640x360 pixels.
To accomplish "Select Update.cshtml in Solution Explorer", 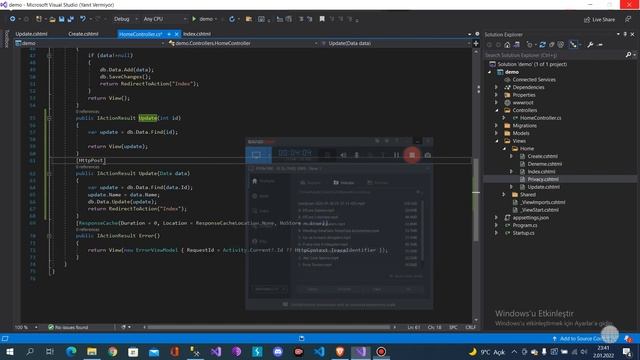I will point(543,187).
